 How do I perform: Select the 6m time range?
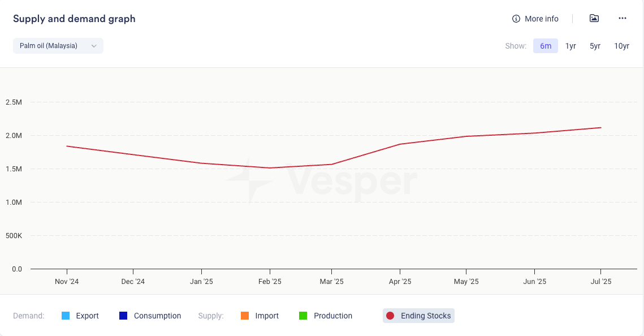point(546,46)
